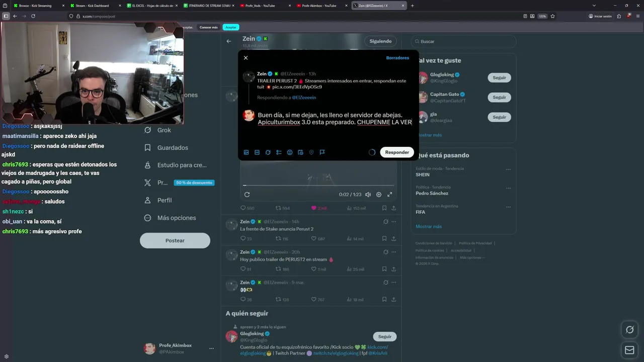Share the Stake anuncia Perust 2 post
Image resolution: width=644 pixels, height=362 pixels.
394,239
